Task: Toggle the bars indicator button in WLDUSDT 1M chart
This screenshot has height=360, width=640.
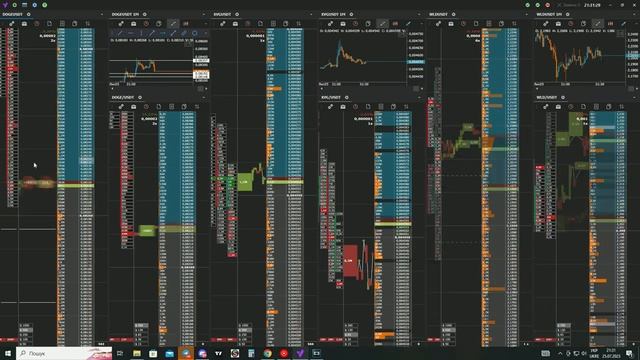Action: 611,24
